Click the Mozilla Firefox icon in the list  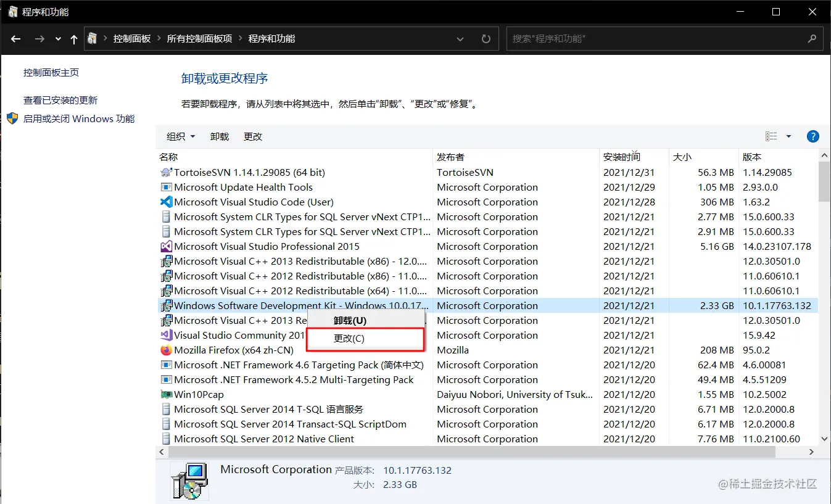[x=165, y=350]
